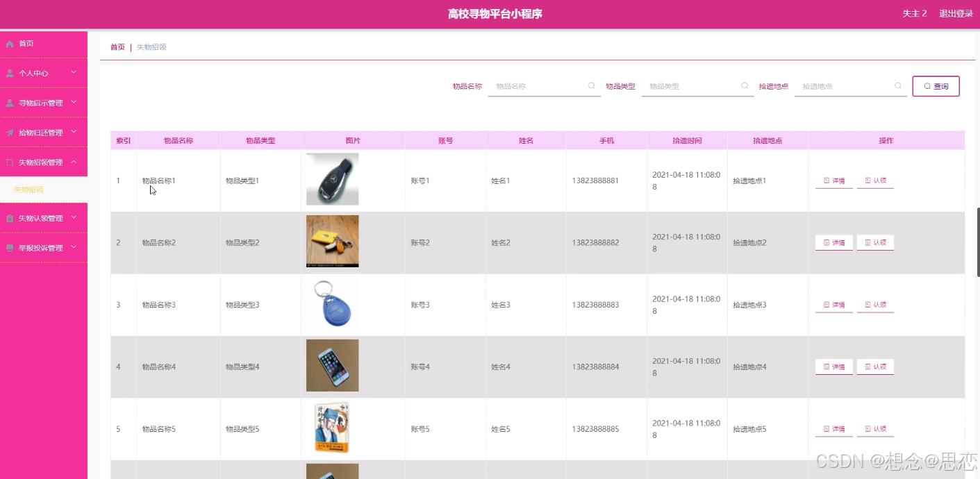Click 认领 for 物品名称2 row
Screen dimensions: 980x479
[875, 243]
